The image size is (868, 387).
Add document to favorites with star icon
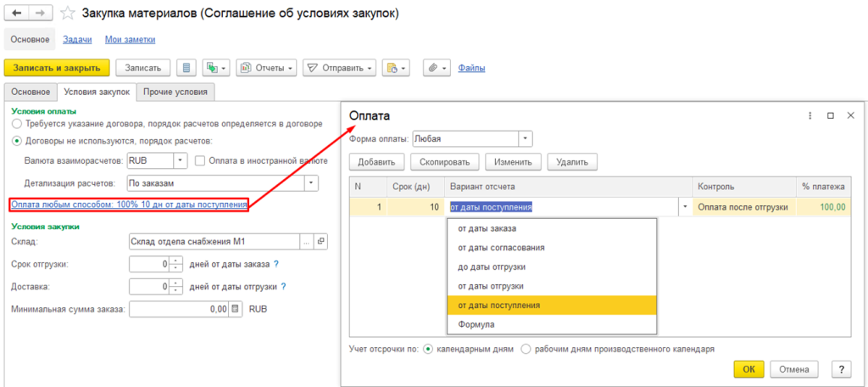tap(68, 14)
